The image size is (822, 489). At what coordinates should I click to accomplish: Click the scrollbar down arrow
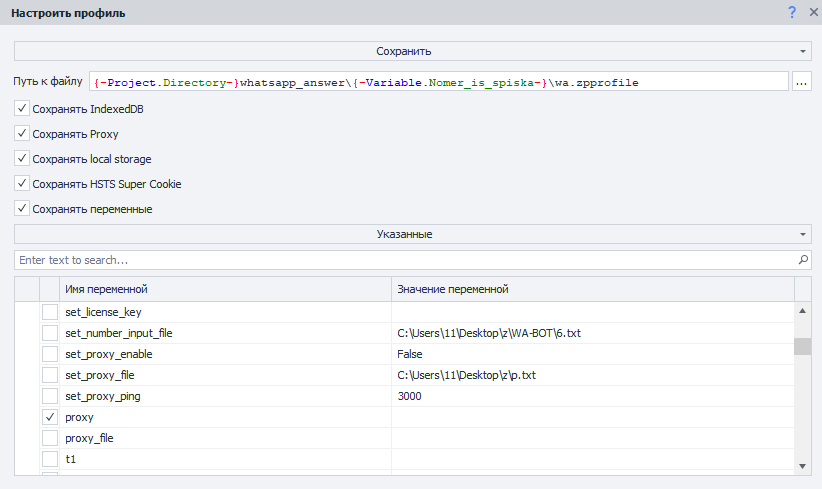pyautogui.click(x=802, y=466)
